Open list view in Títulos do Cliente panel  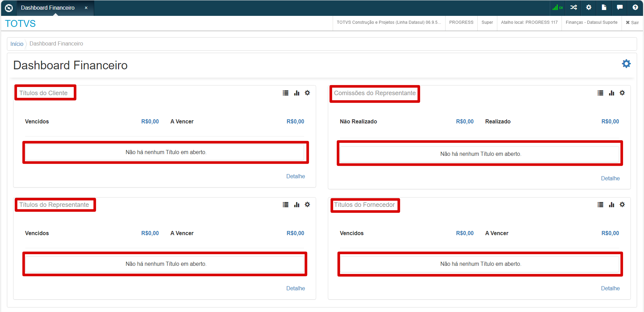(x=285, y=93)
